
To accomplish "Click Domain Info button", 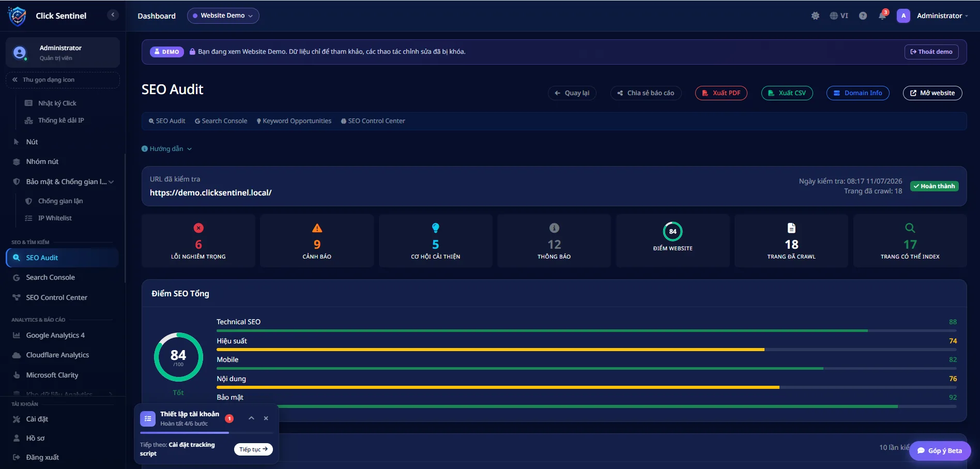I will coord(858,93).
